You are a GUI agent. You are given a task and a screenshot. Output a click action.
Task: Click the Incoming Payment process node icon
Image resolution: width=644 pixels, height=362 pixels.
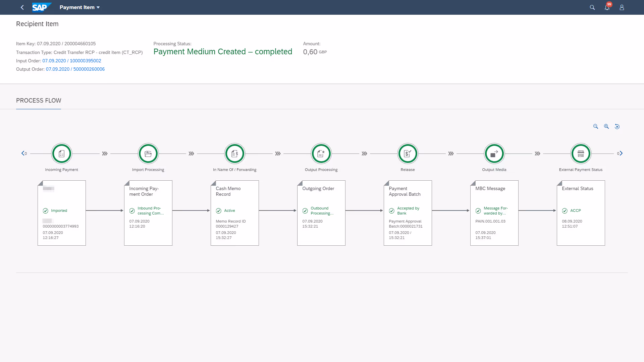(x=62, y=154)
